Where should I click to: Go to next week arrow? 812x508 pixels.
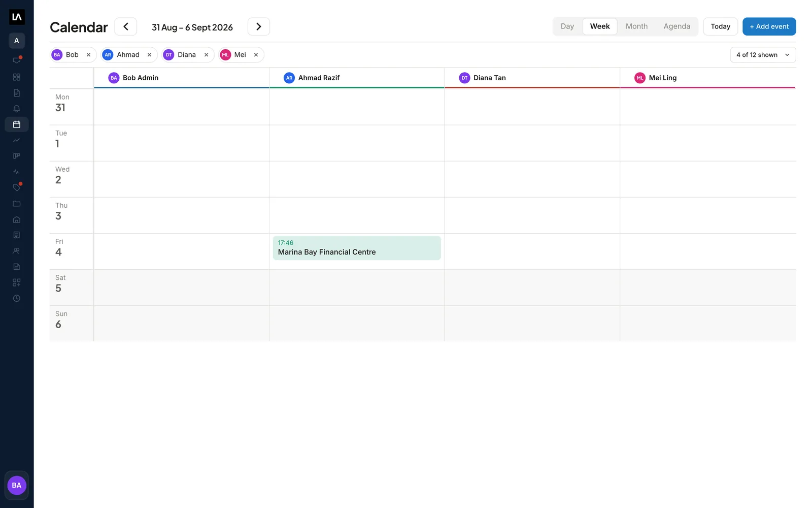tap(259, 26)
